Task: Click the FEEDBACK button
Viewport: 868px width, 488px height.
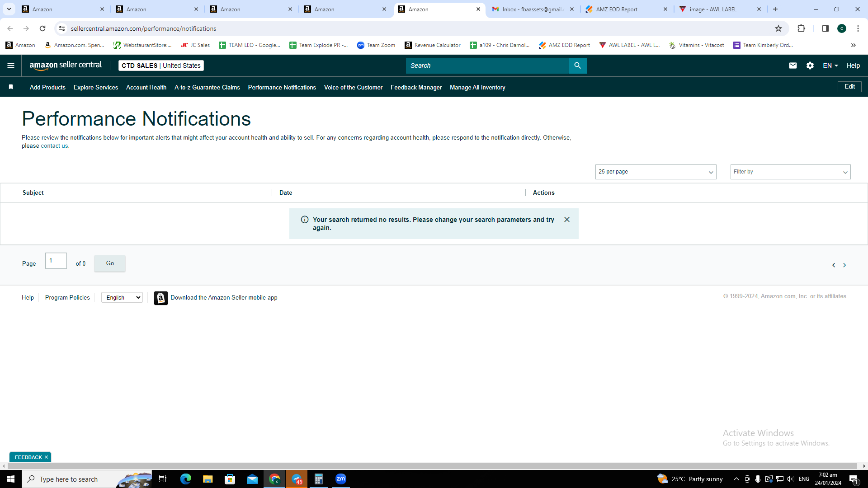Action: [28, 457]
